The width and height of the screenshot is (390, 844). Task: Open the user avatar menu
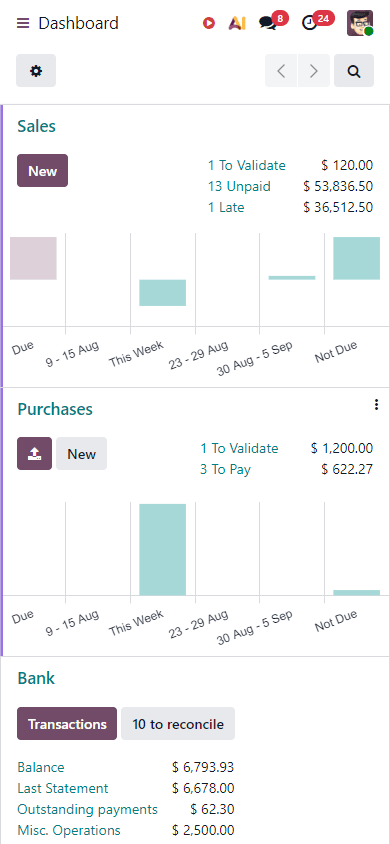click(360, 23)
